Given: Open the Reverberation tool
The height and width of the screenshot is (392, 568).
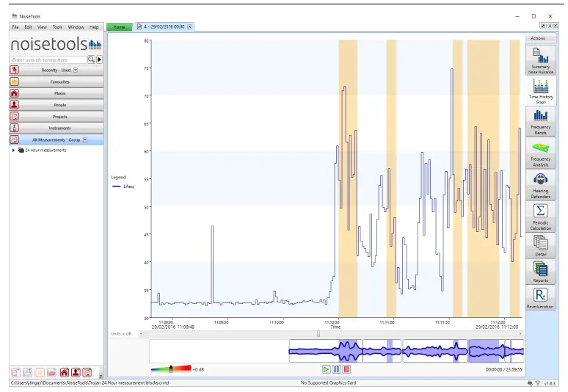Looking at the screenshot, I should pyautogui.click(x=540, y=299).
